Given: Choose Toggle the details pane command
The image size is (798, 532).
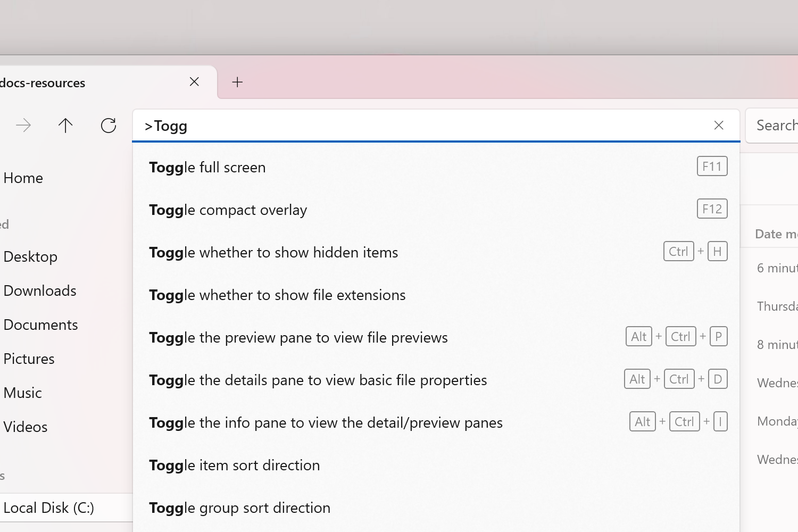Looking at the screenshot, I should (x=318, y=380).
